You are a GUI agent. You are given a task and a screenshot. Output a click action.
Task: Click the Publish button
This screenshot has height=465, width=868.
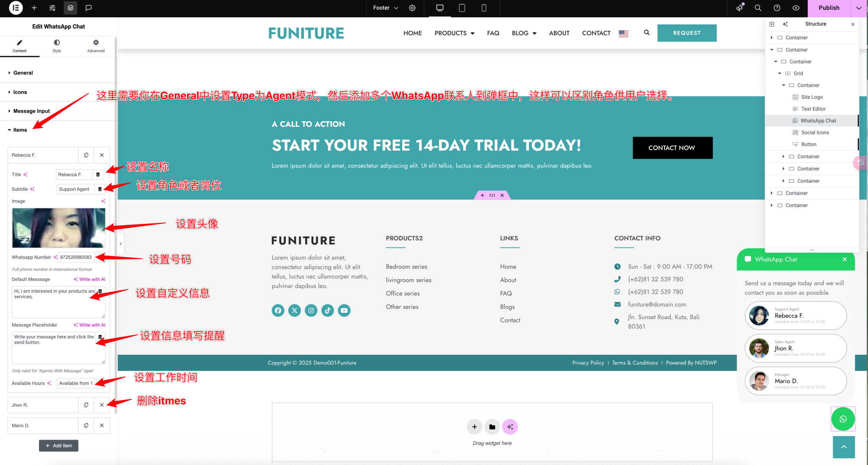829,8
